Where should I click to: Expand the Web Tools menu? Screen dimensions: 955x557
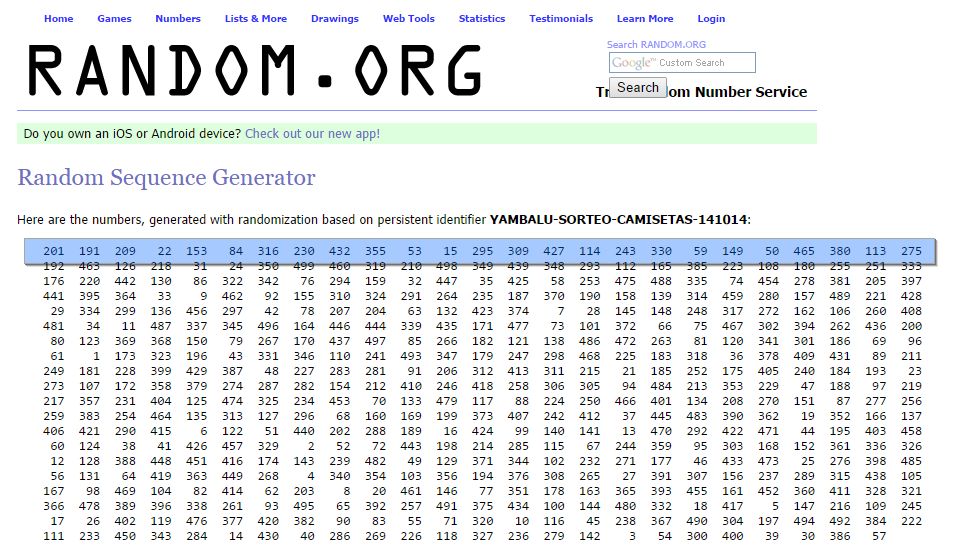(x=408, y=18)
